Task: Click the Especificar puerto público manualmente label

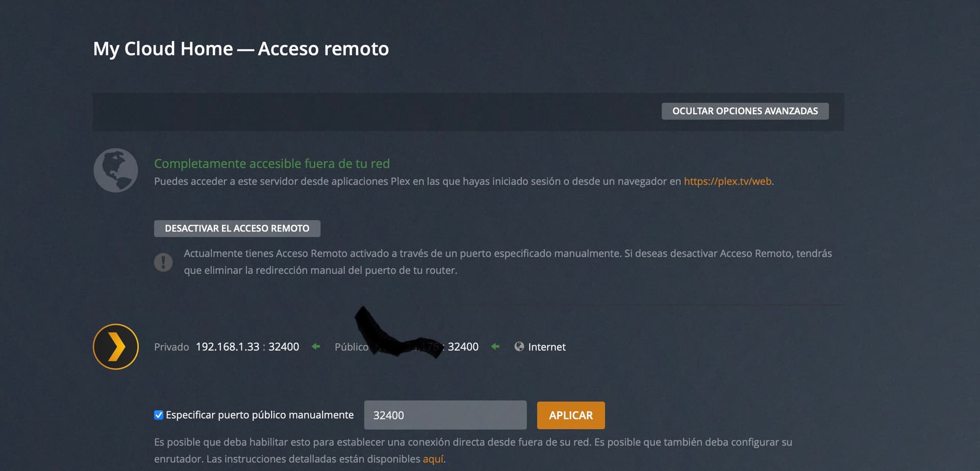Action: (260, 415)
